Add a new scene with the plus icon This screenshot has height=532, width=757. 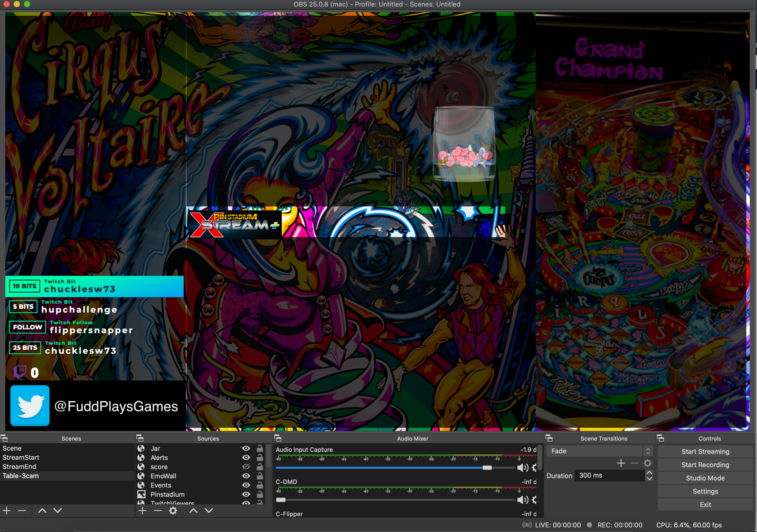pos(6,511)
